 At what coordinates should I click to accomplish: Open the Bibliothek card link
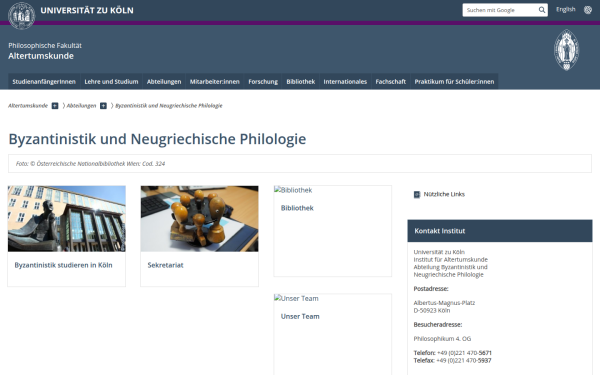[297, 208]
